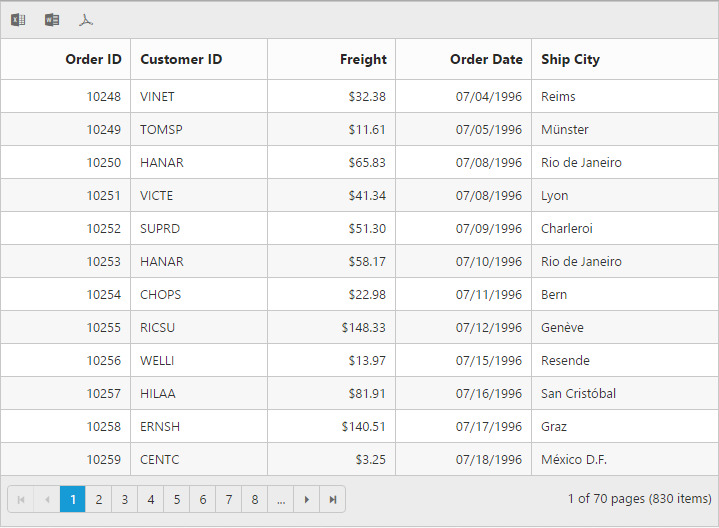The image size is (719, 528).
Task: Sort by Order ID column header
Action: [93, 59]
